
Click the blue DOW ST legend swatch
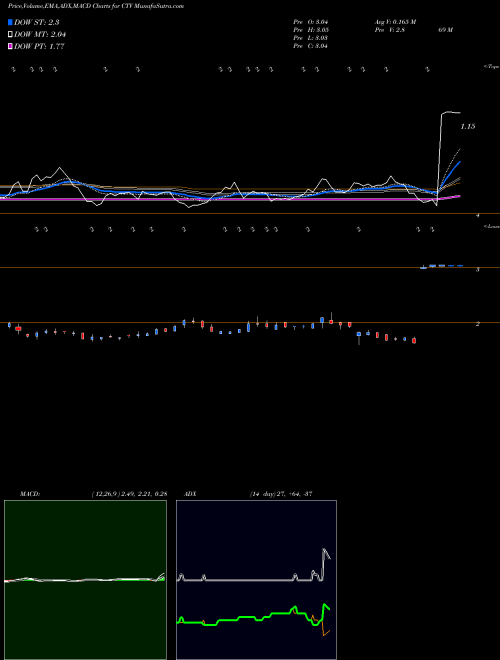pyautogui.click(x=10, y=22)
